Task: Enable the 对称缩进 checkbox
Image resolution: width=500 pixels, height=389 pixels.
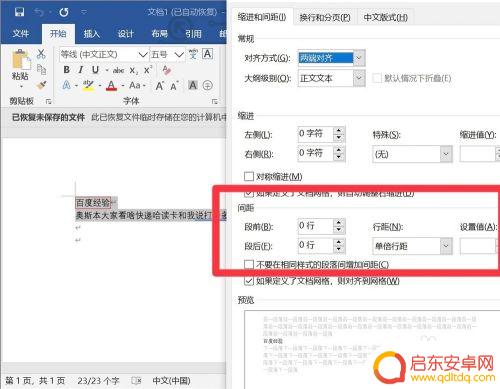Action: [x=249, y=176]
